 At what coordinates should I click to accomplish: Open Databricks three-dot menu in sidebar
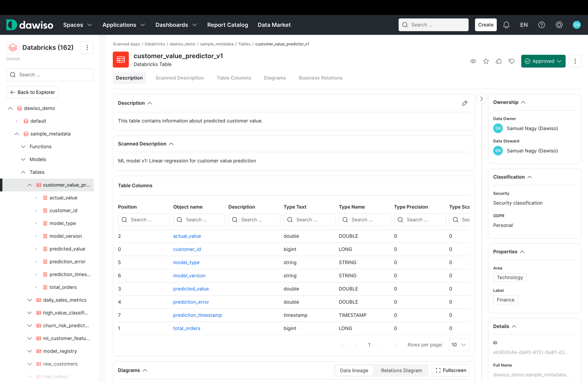tap(87, 48)
